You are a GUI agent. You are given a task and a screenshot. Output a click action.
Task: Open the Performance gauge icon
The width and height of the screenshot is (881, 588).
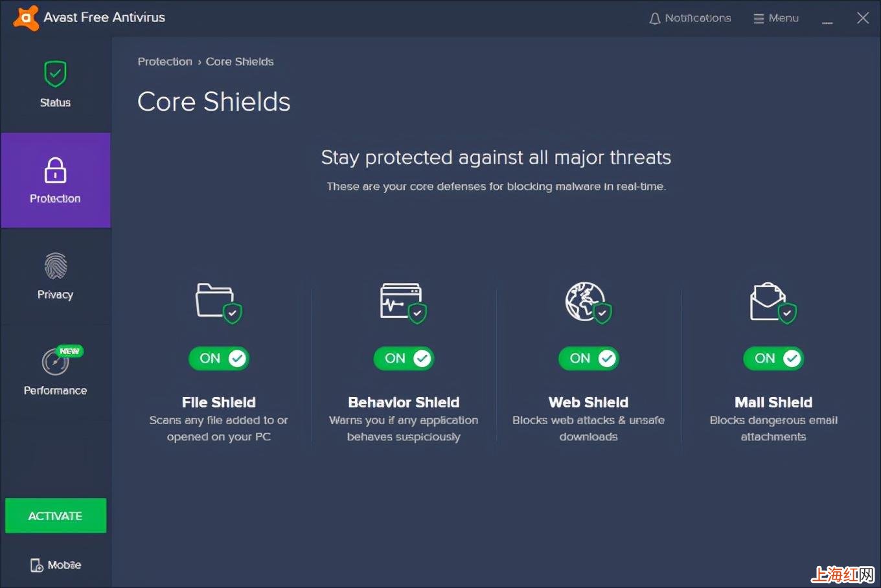[x=55, y=361]
